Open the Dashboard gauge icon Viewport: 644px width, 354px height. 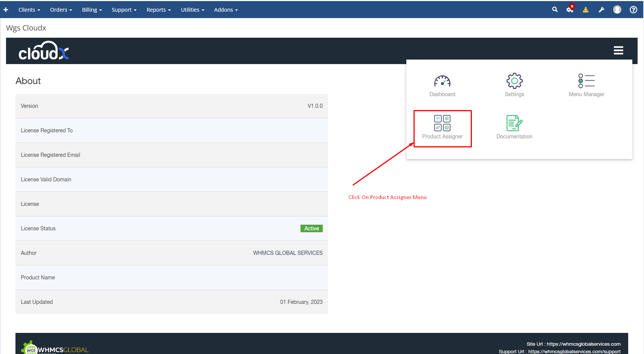click(x=442, y=81)
